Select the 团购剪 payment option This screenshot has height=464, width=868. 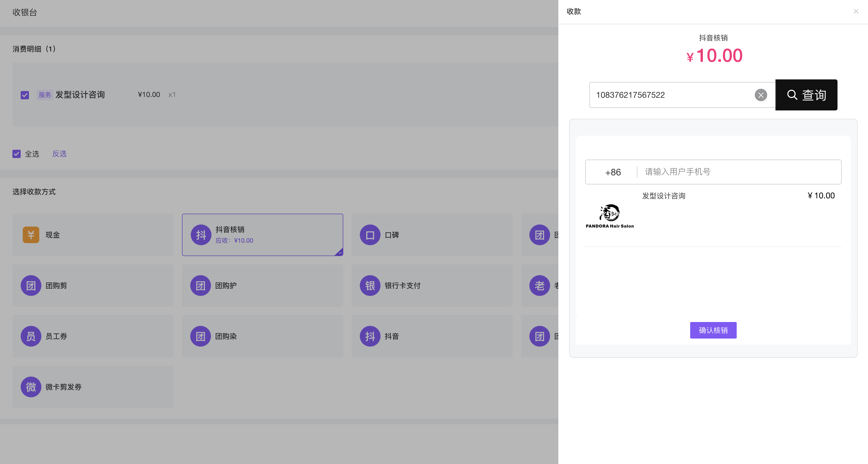[93, 286]
